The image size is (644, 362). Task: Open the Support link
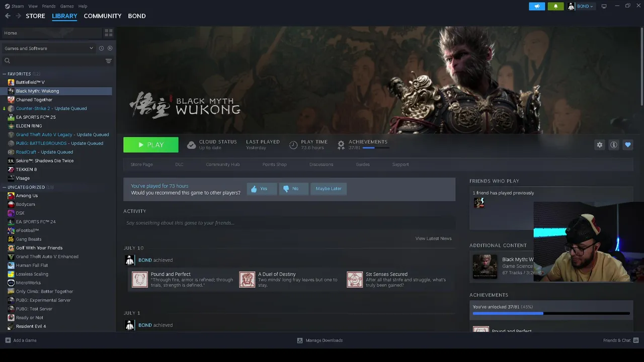[400, 164]
